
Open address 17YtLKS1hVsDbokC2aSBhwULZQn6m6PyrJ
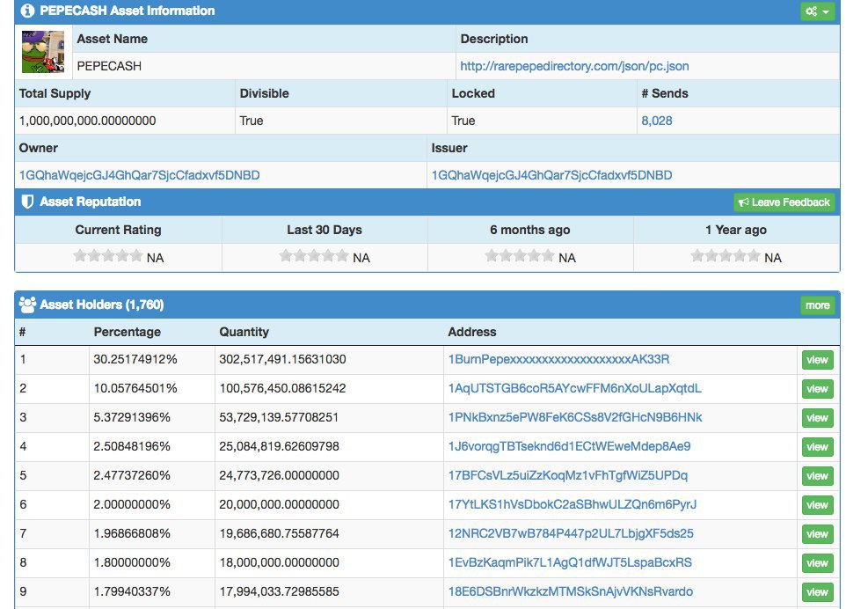pos(573,504)
